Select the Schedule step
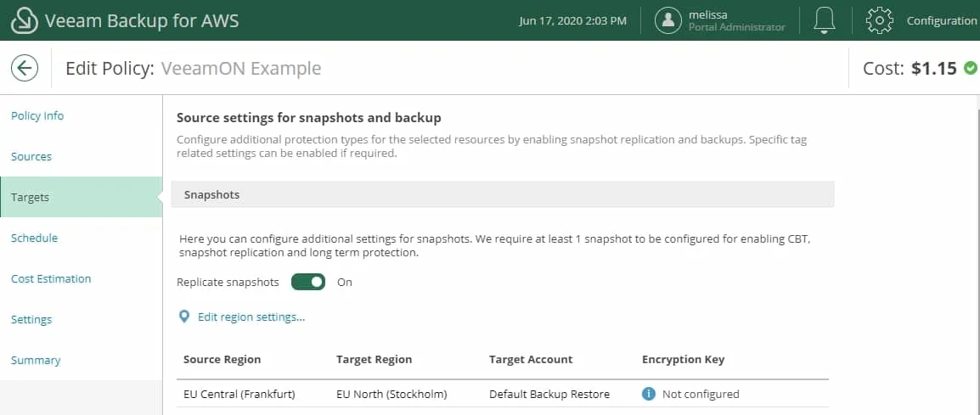Image resolution: width=980 pixels, height=415 pixels. coord(34,238)
